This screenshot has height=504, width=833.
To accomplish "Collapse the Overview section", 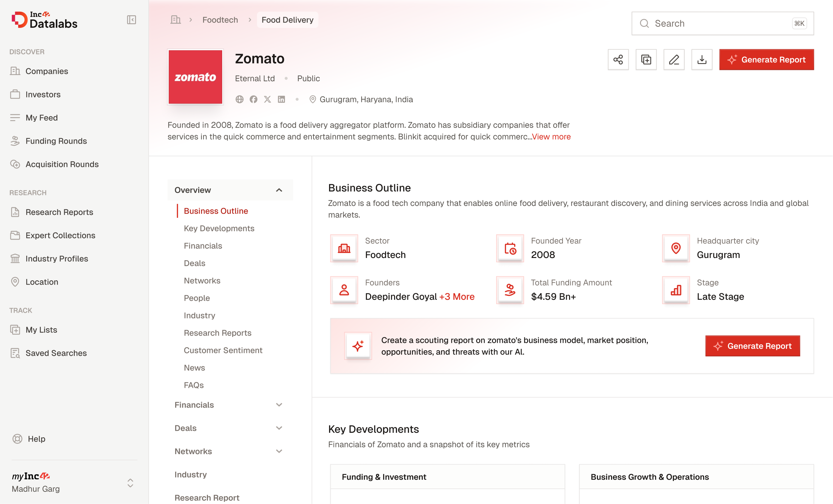I will 279,190.
